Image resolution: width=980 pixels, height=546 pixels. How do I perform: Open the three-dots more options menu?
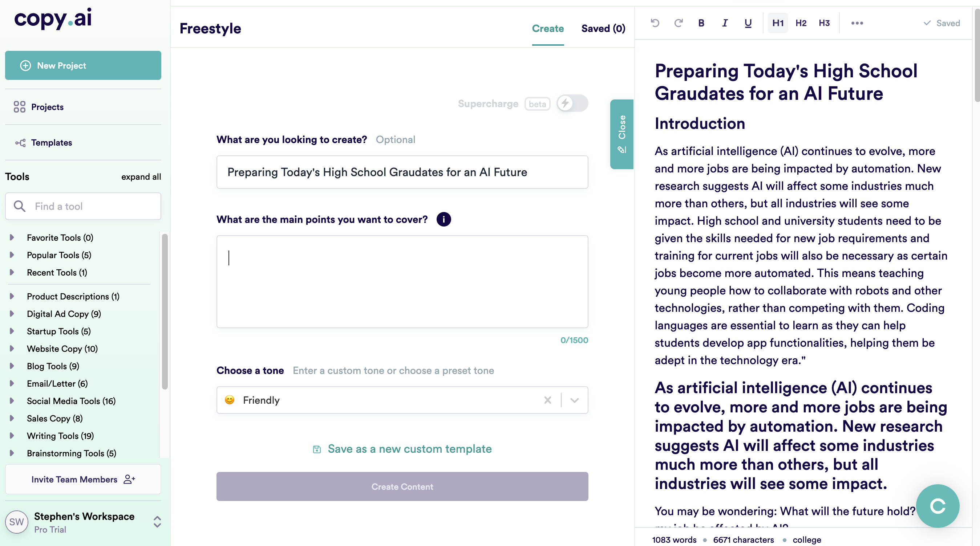pos(857,23)
